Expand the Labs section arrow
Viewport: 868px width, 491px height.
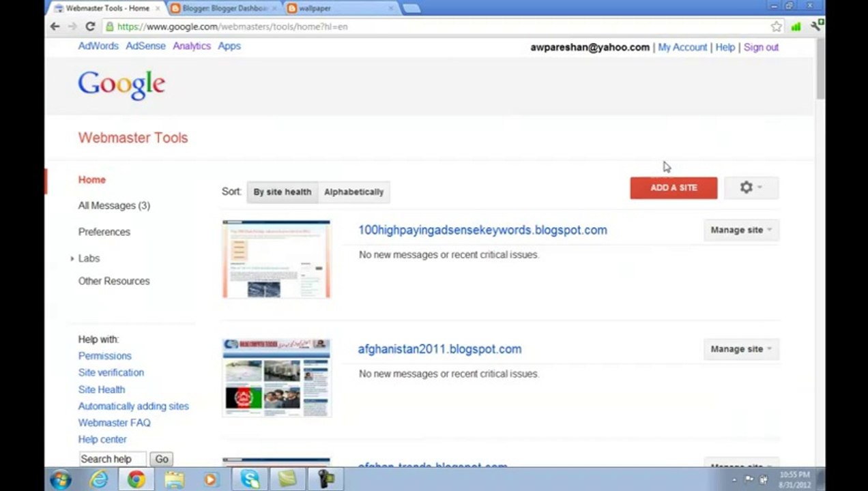pos(72,258)
